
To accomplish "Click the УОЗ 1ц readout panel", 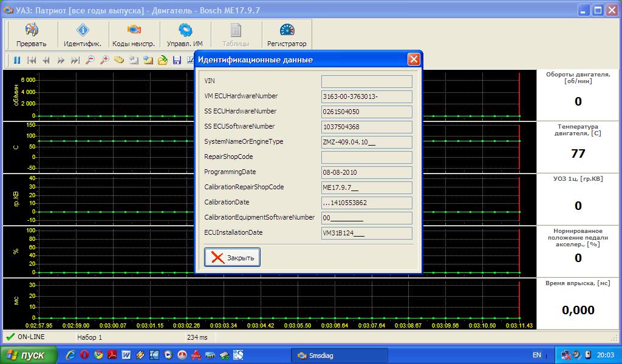I will [x=578, y=199].
